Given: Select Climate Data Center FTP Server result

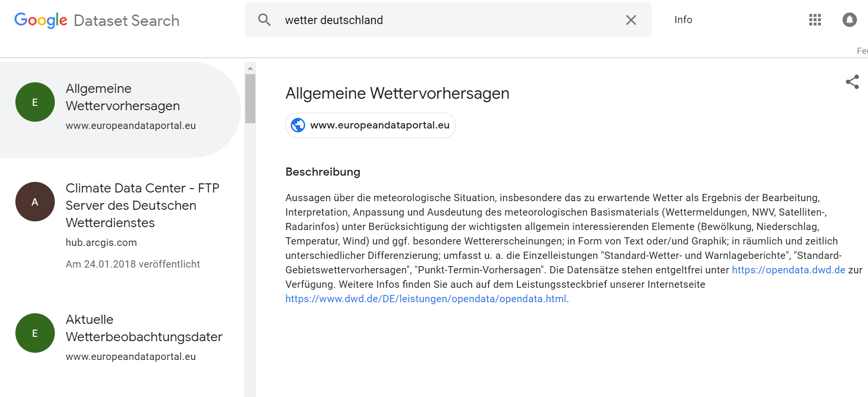Looking at the screenshot, I should pyautogui.click(x=120, y=225).
